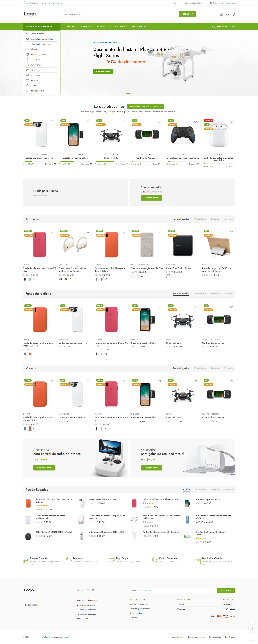Image resolution: width=258 pixels, height=644 pixels.
Task: Toggle wishlist heart on Powerbeats Pro card
Action: click(x=88, y=232)
